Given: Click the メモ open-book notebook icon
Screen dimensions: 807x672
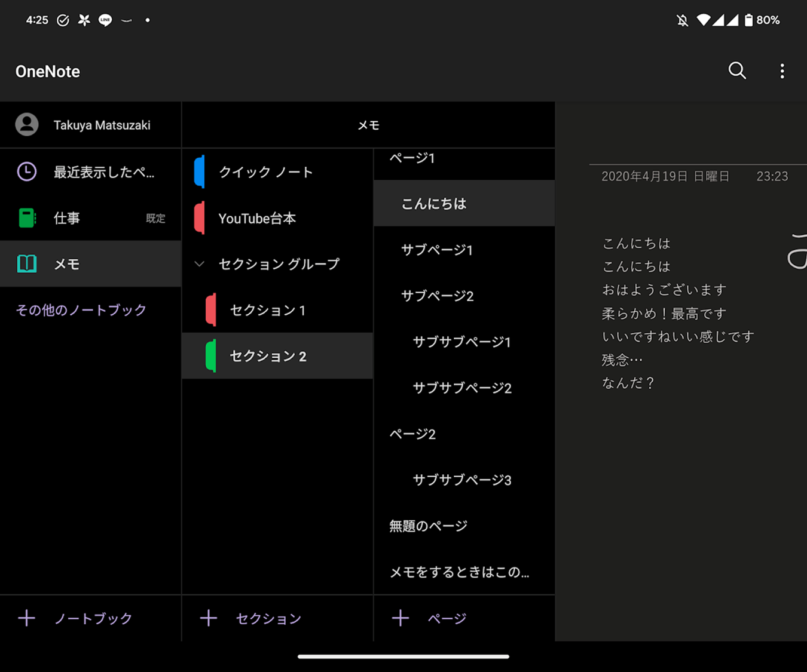Looking at the screenshot, I should tap(27, 263).
